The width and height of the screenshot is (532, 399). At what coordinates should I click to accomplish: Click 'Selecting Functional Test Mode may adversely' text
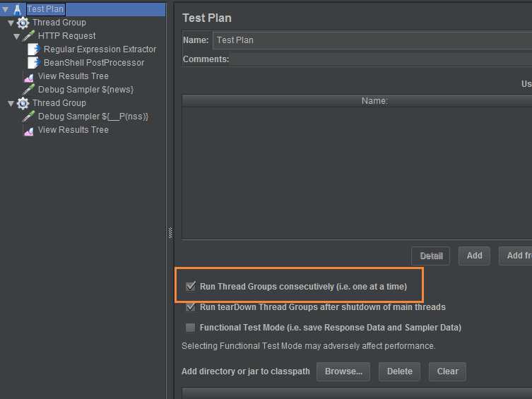coord(271,346)
